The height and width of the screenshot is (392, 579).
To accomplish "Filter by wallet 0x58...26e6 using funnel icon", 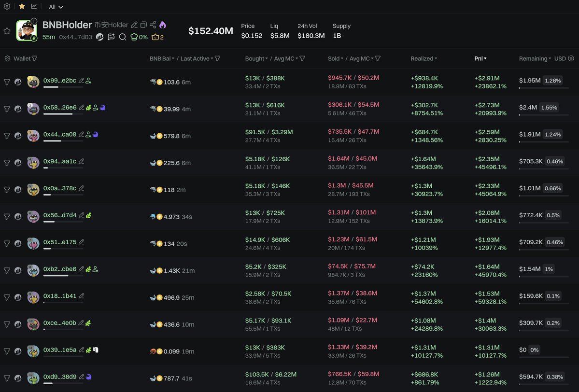I will click(x=7, y=109).
